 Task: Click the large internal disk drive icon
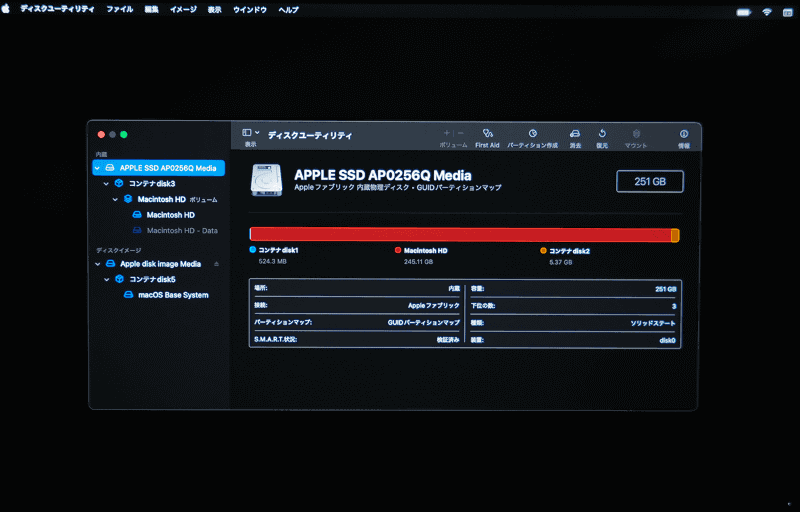click(266, 180)
